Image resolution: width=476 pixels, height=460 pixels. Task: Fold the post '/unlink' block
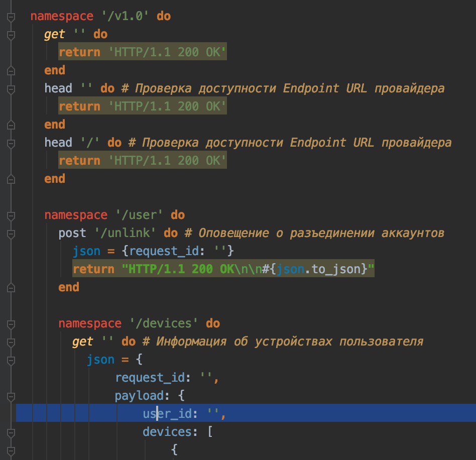click(x=11, y=234)
